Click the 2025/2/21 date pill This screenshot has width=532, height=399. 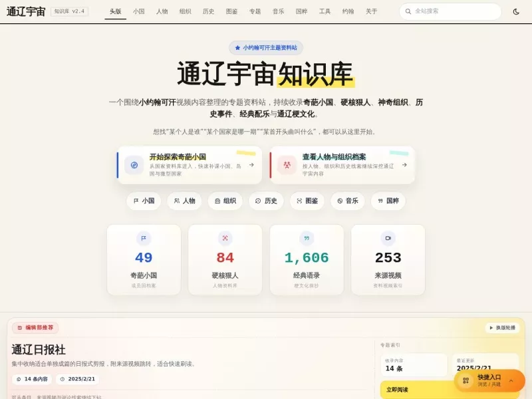pos(78,379)
